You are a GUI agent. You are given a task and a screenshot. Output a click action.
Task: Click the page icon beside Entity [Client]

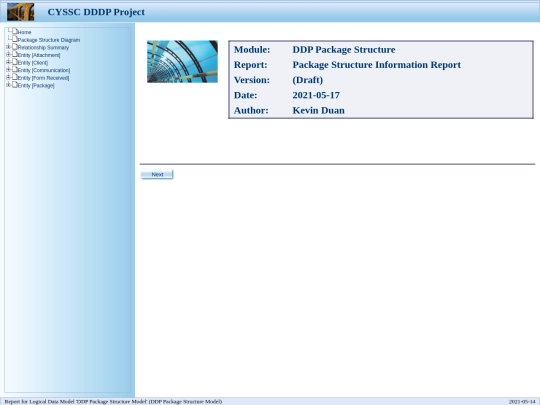click(15, 61)
